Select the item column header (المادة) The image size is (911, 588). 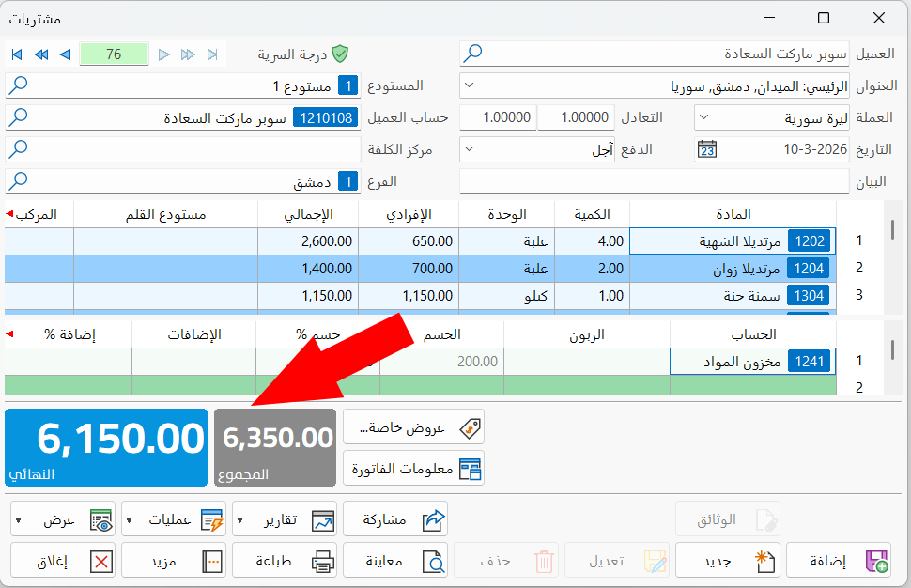(x=733, y=214)
